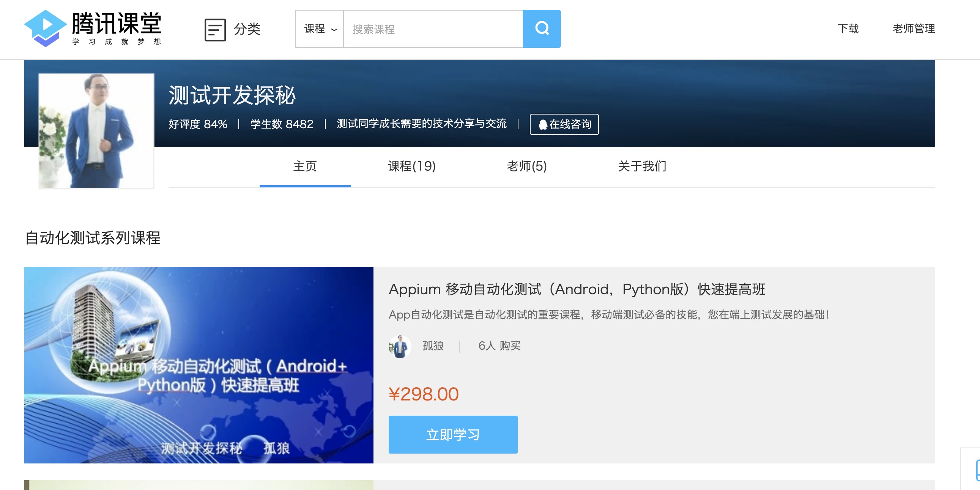Click the 6人 购买 purchase count
Image resolution: width=980 pixels, height=490 pixels.
499,346
